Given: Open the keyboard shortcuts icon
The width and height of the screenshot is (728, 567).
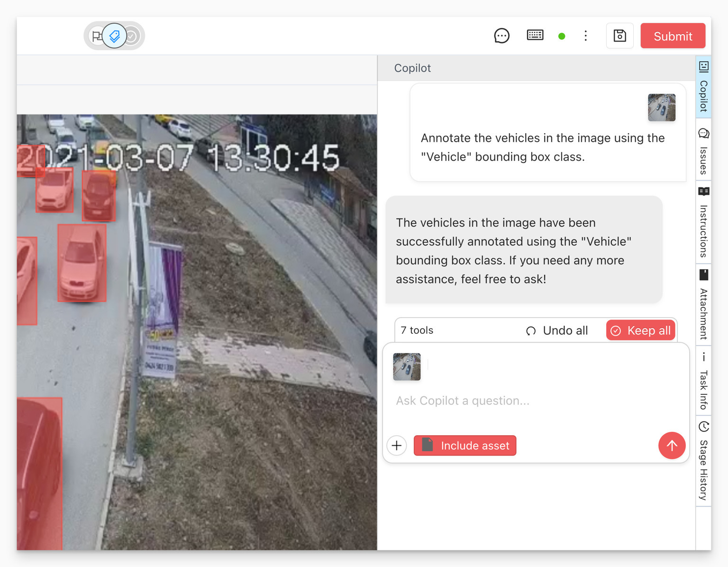Looking at the screenshot, I should (535, 36).
